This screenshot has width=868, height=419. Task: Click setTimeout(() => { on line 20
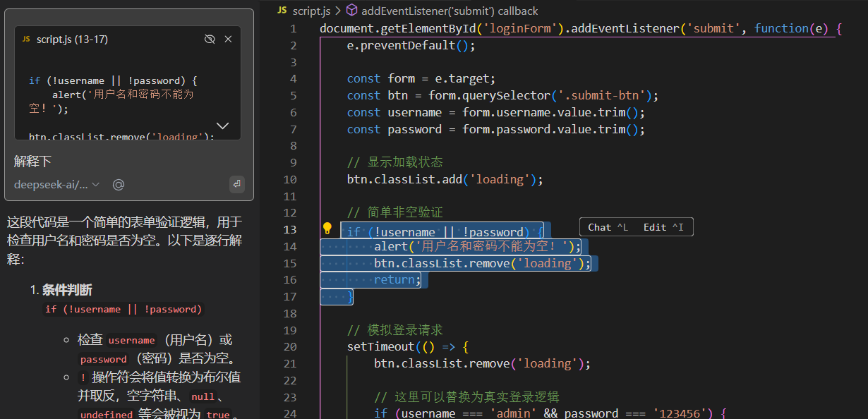408,346
